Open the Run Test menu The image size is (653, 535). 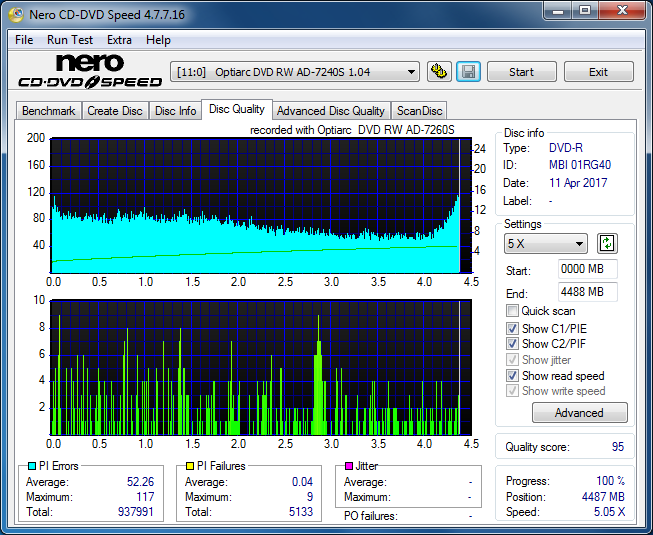pyautogui.click(x=70, y=40)
